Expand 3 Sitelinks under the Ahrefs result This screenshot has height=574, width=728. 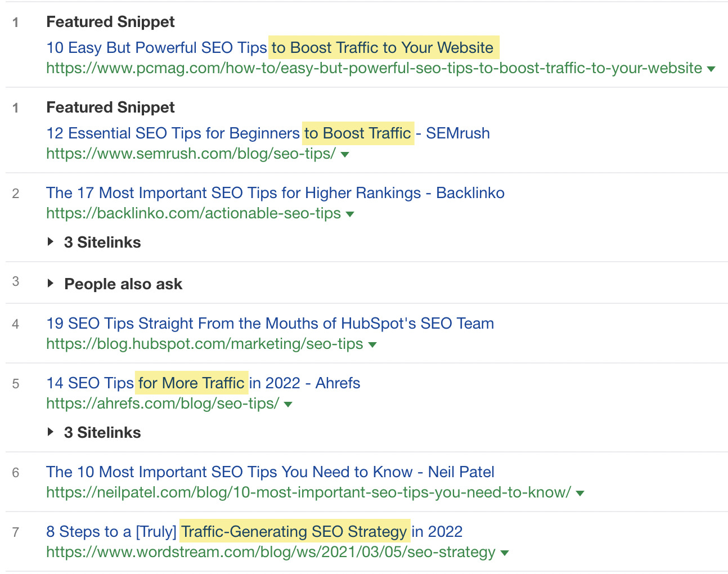(102, 432)
